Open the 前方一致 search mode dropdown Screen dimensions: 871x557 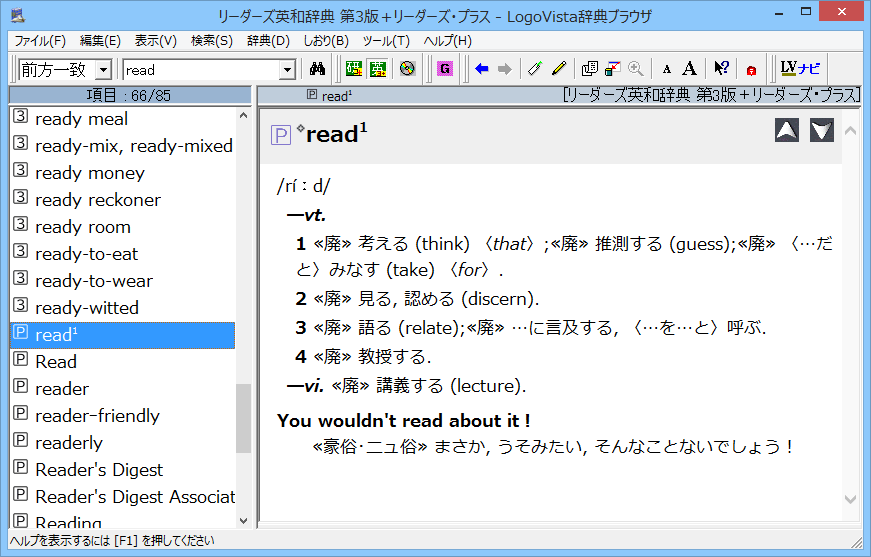coord(65,70)
